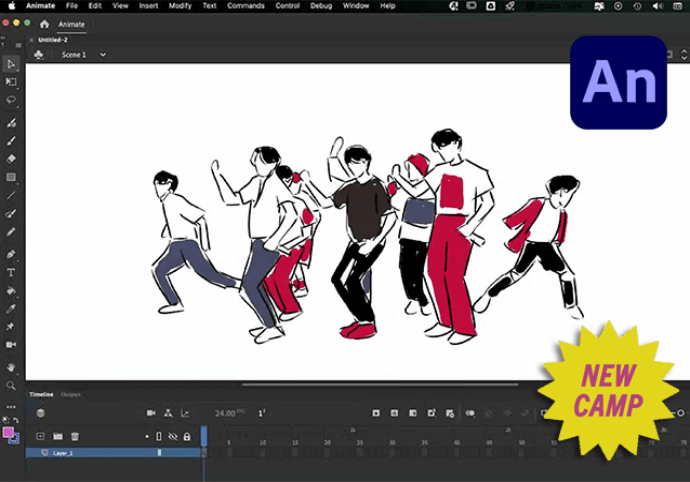Click the New Layer button
Viewport: 690px width, 482px height.
coord(40,436)
